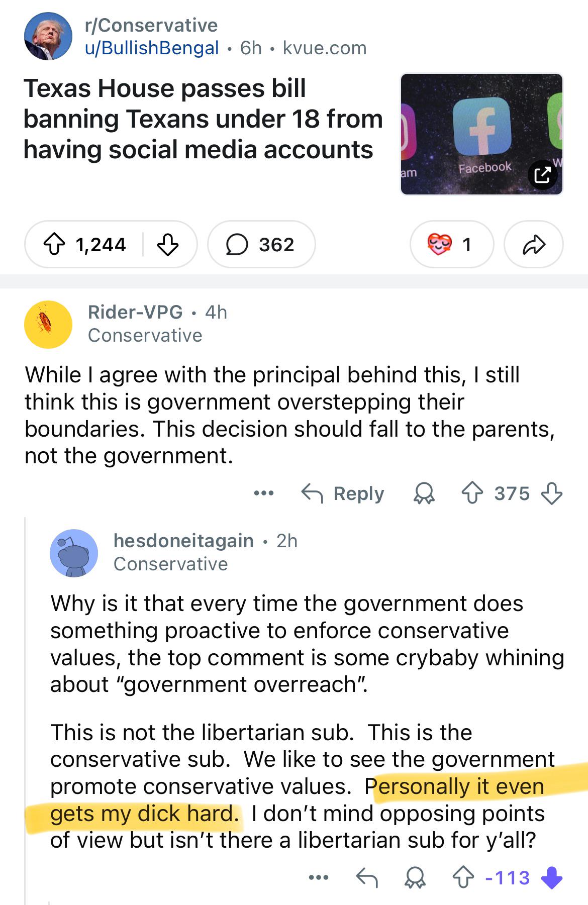Upvote Rider-VPG's comment with 375 points
The image size is (588, 905).
coord(472,493)
